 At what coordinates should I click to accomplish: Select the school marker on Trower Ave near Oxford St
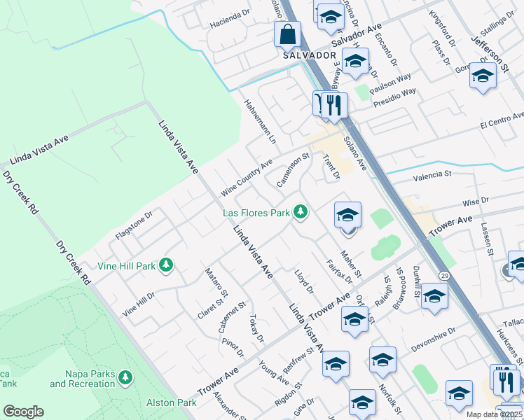point(355,321)
